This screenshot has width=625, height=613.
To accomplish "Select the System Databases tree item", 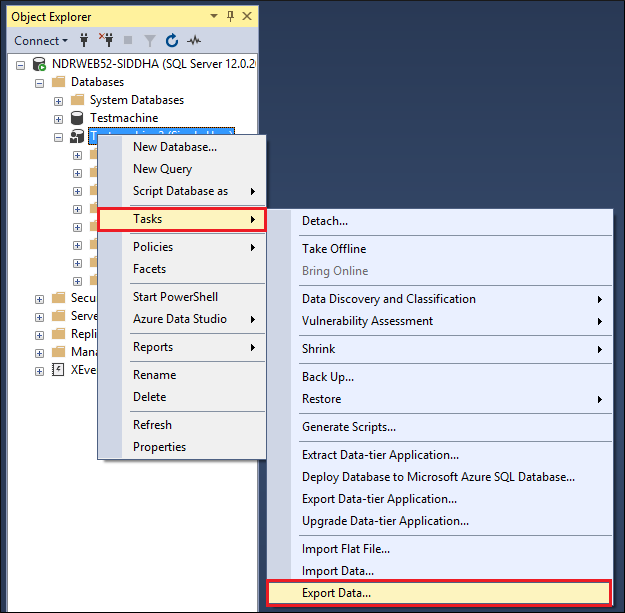I will (136, 100).
